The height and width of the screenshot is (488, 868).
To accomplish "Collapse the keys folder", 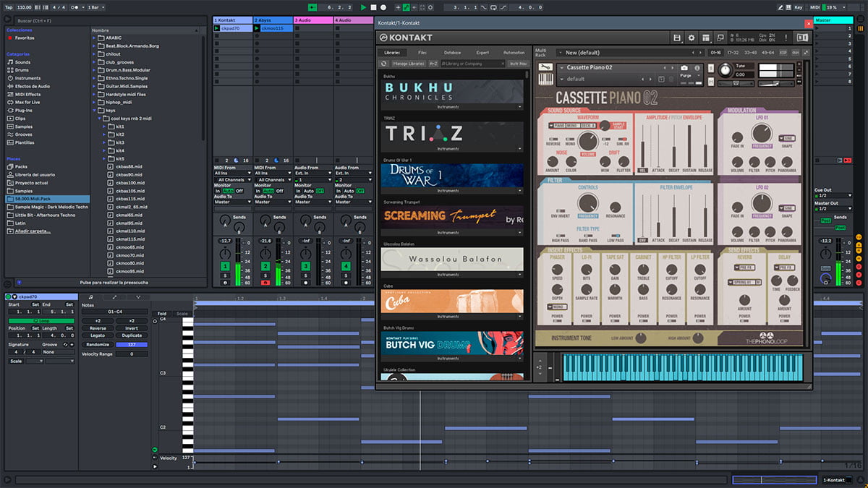I will pos(95,110).
